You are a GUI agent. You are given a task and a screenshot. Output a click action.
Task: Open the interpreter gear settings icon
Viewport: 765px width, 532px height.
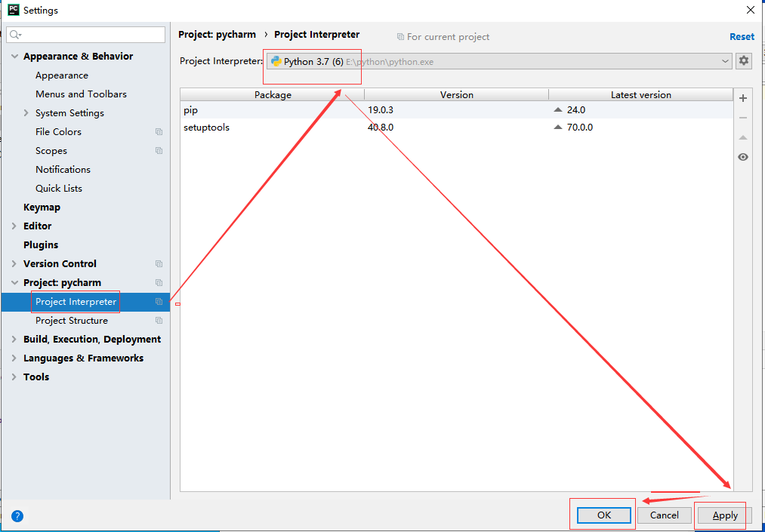coord(743,61)
